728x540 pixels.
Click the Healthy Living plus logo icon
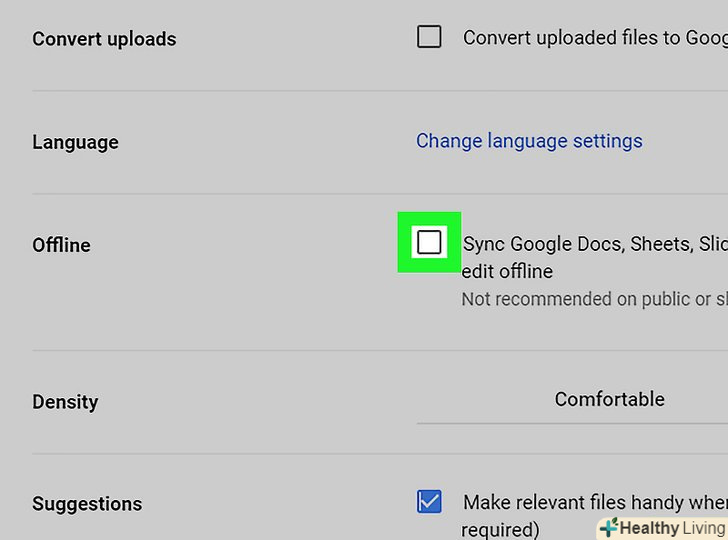608,528
